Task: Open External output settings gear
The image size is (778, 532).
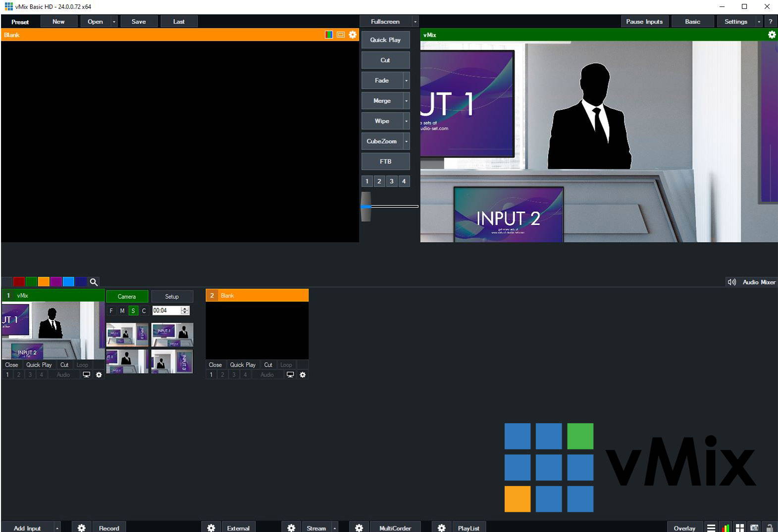Action: coord(211,528)
